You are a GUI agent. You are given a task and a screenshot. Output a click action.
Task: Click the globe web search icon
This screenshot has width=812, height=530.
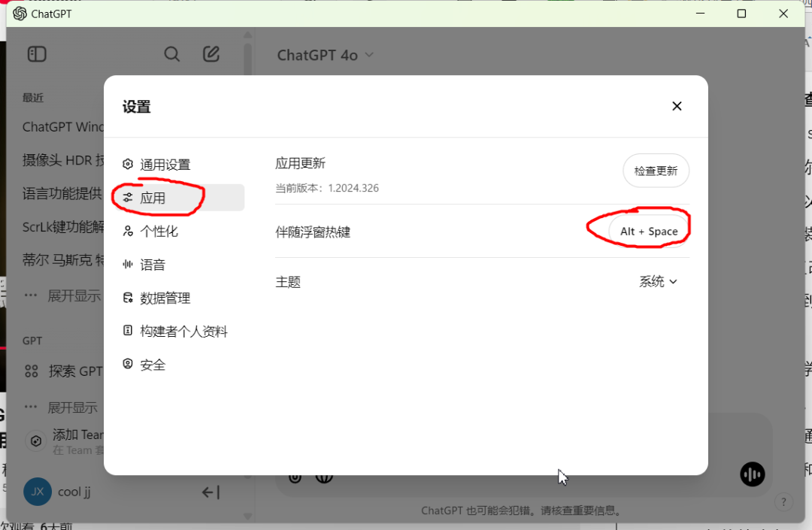(324, 477)
